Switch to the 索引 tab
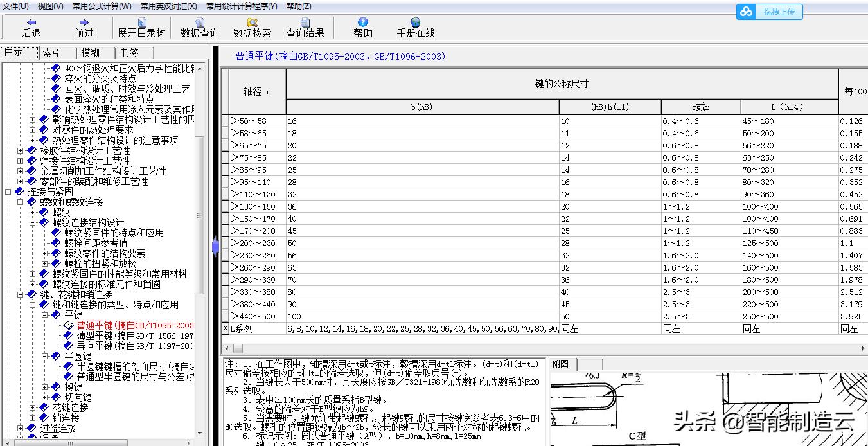This screenshot has height=446, width=868. tap(52, 52)
